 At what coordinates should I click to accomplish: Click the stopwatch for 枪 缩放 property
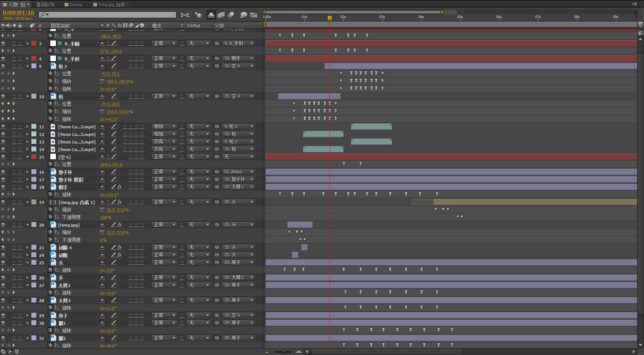50,111
